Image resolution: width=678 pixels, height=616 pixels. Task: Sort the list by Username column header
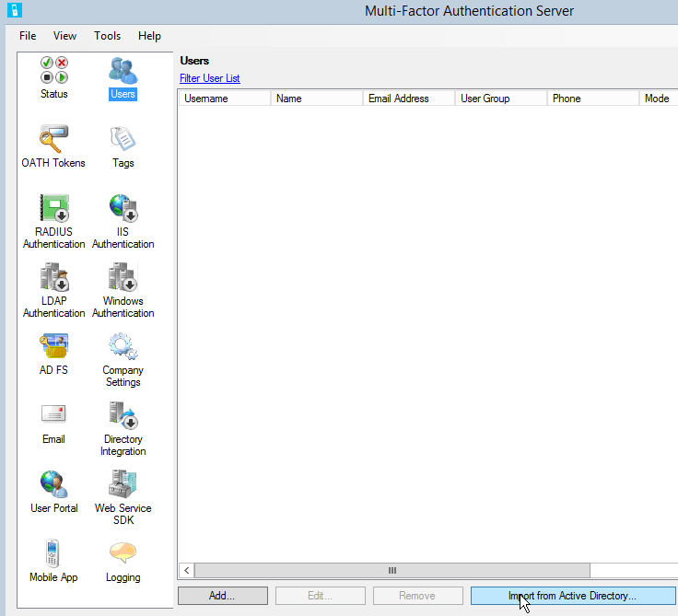click(224, 99)
